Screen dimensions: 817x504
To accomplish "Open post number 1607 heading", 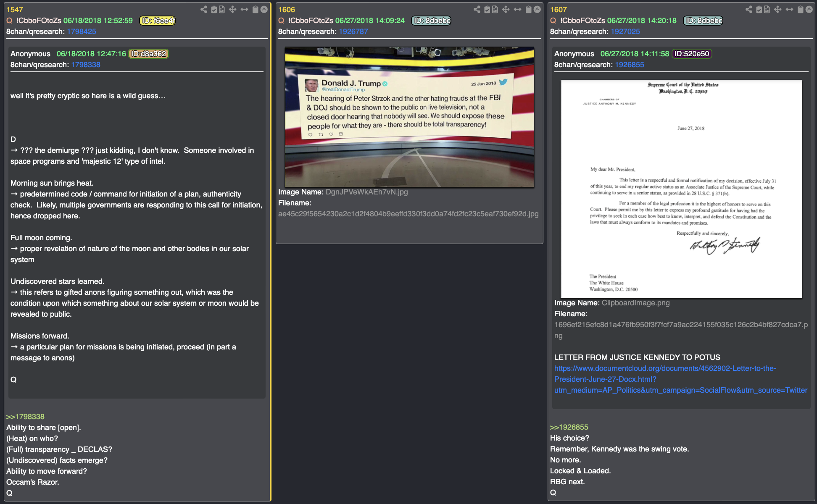I will pos(559,9).
